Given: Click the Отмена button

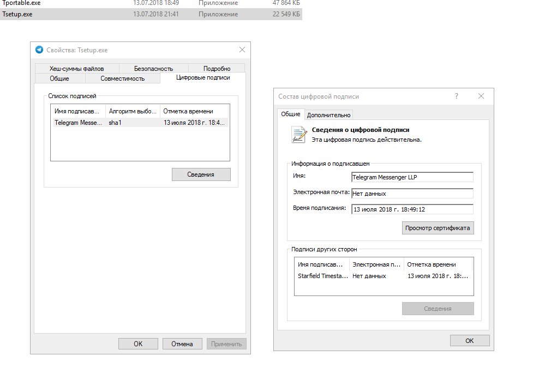Looking at the screenshot, I should click(x=182, y=344).
